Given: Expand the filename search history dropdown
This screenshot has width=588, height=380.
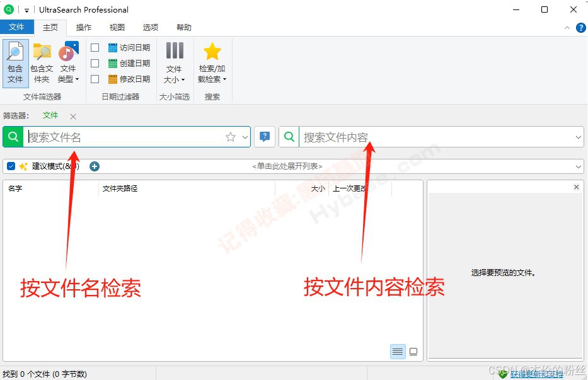Looking at the screenshot, I should pyautogui.click(x=245, y=137).
